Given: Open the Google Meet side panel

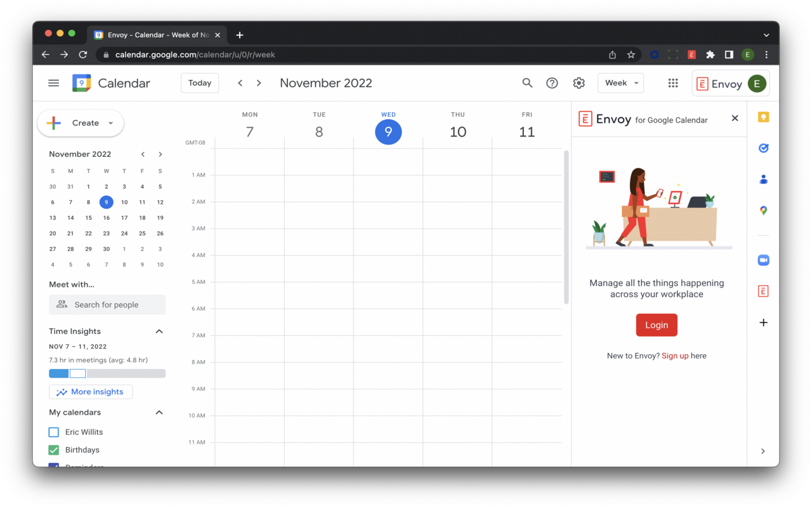Looking at the screenshot, I should (763, 260).
